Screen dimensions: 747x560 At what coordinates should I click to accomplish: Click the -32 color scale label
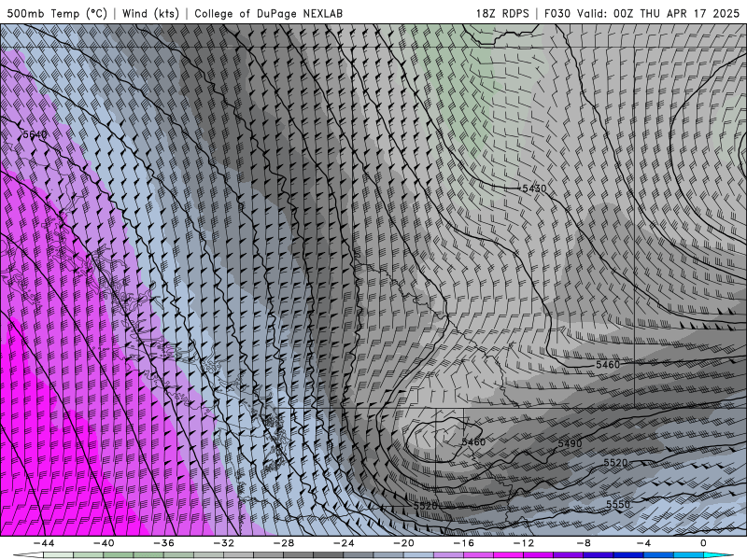click(x=224, y=543)
